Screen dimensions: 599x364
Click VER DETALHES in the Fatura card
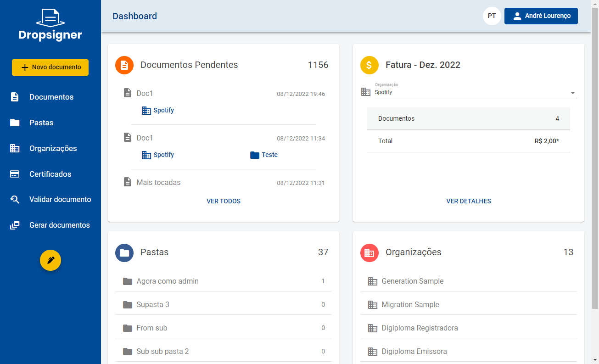pos(469,201)
